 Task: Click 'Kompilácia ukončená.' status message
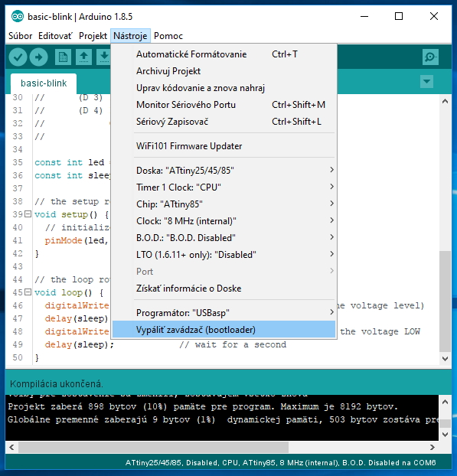pyautogui.click(x=57, y=384)
